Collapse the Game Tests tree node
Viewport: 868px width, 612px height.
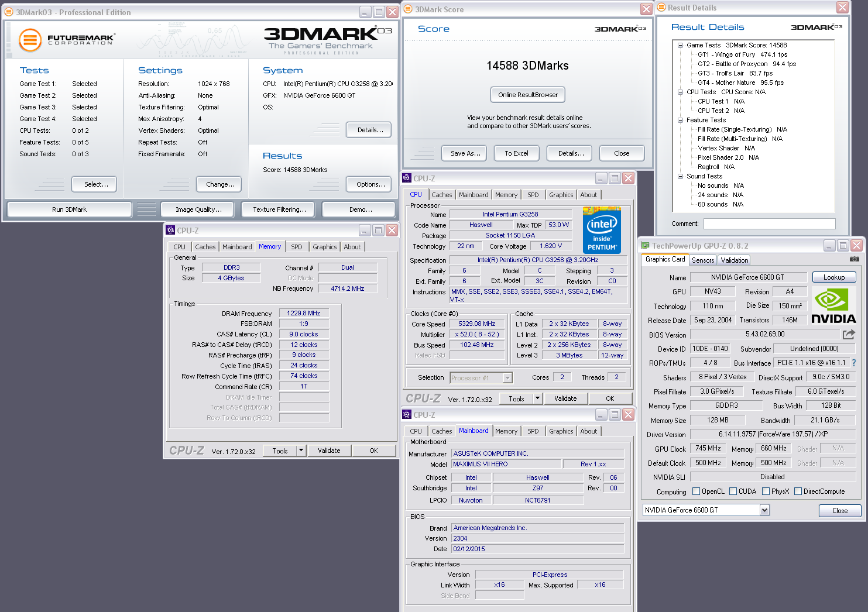680,45
